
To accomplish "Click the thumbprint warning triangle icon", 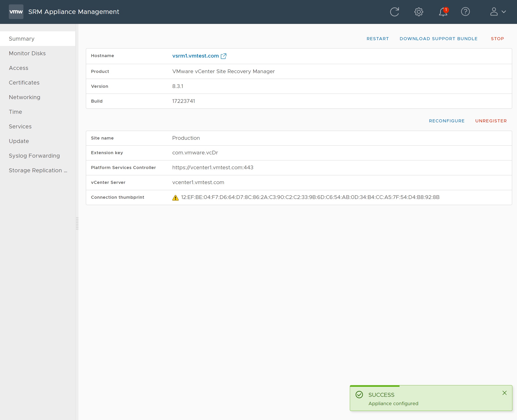I will [176, 198].
